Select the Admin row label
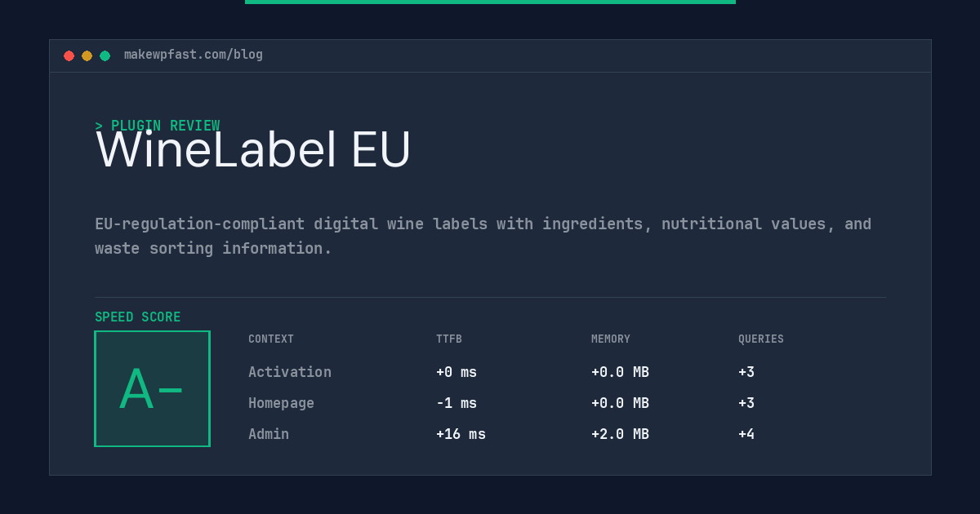This screenshot has height=514, width=980. coord(269,434)
